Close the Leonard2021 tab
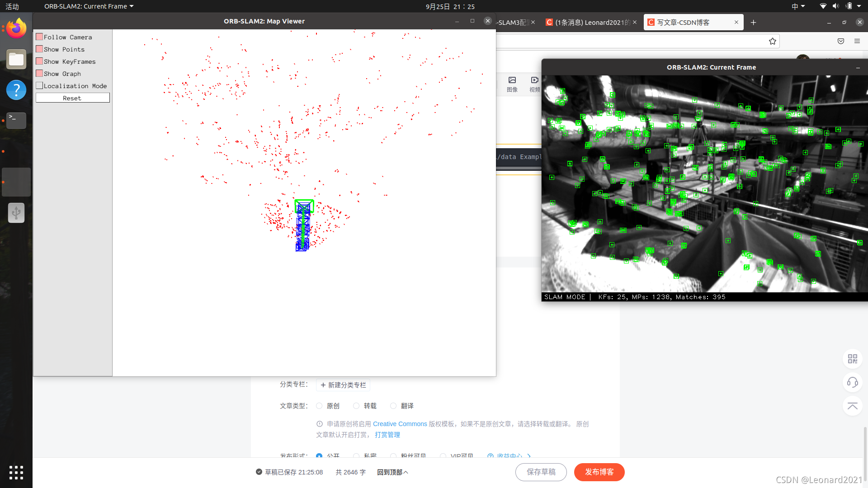The width and height of the screenshot is (868, 488). (x=635, y=22)
